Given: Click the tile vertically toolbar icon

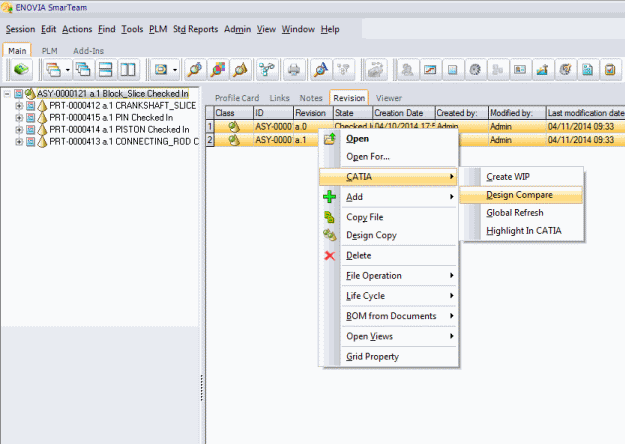Looking at the screenshot, I should click(128, 70).
